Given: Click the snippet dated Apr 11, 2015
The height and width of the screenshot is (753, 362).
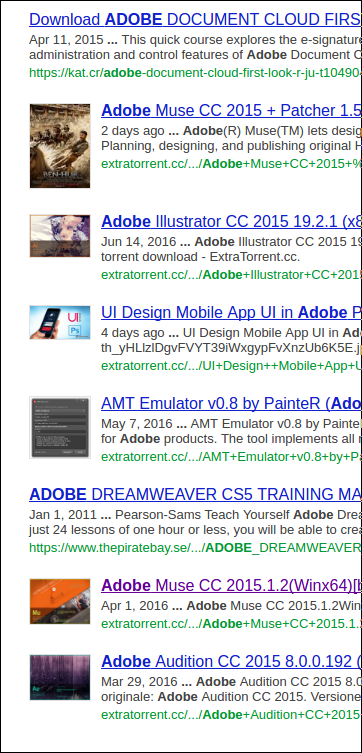Looking at the screenshot, I should 195,47.
